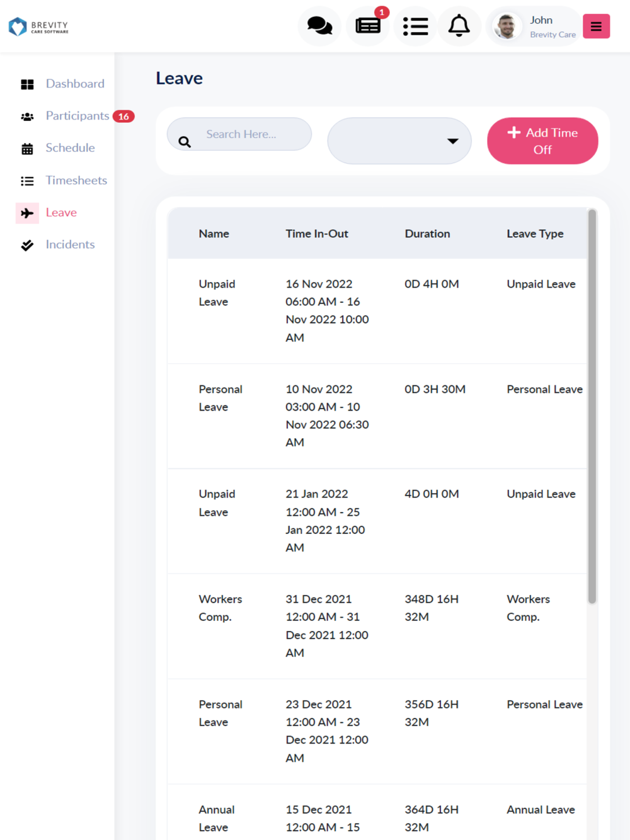Viewport: 630px width, 840px height.
Task: Go to Participants in the sidebar
Action: click(x=77, y=116)
